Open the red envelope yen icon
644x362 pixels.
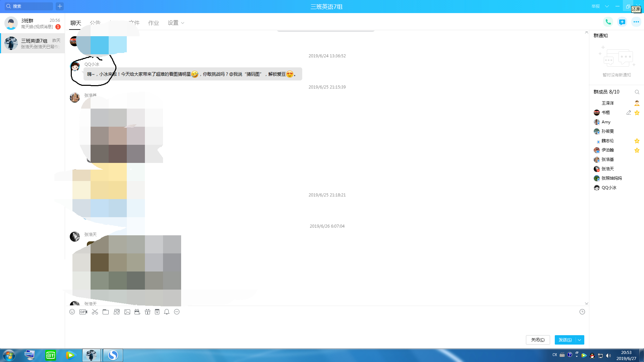click(157, 312)
